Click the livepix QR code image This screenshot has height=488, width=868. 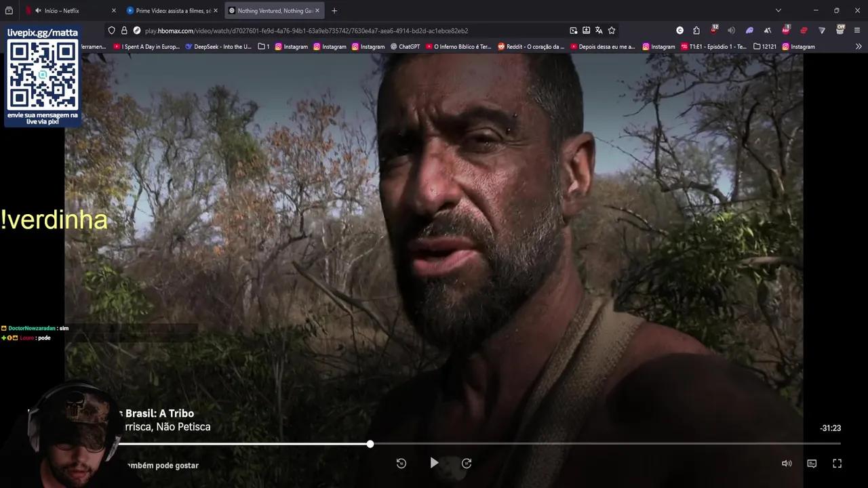coord(43,75)
